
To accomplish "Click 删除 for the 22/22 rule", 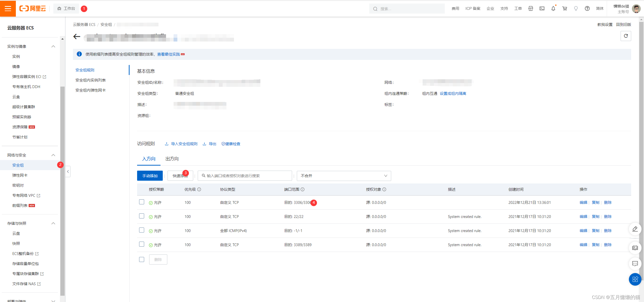I will 608,217.
